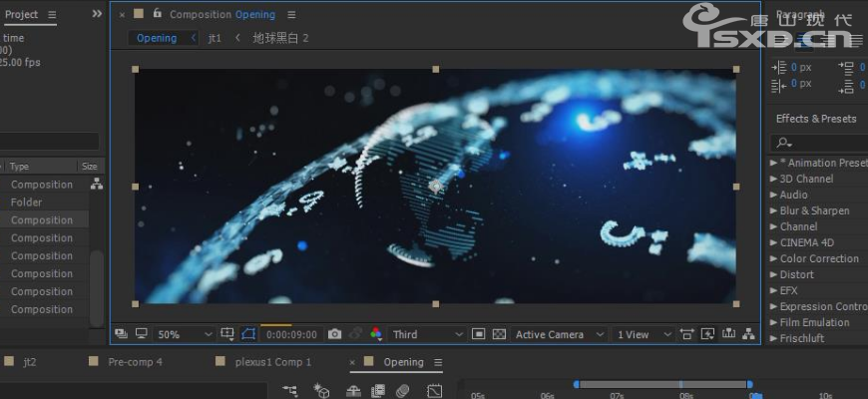Expand Audio effects category
The height and width of the screenshot is (399, 868).
tap(774, 195)
